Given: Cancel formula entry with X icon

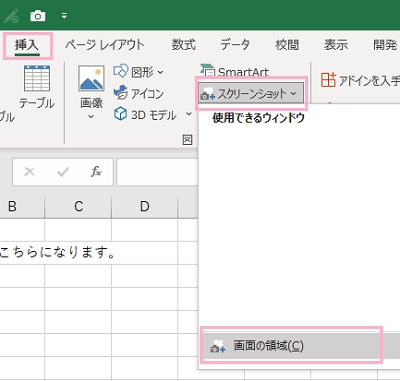Looking at the screenshot, I should [x=30, y=172].
